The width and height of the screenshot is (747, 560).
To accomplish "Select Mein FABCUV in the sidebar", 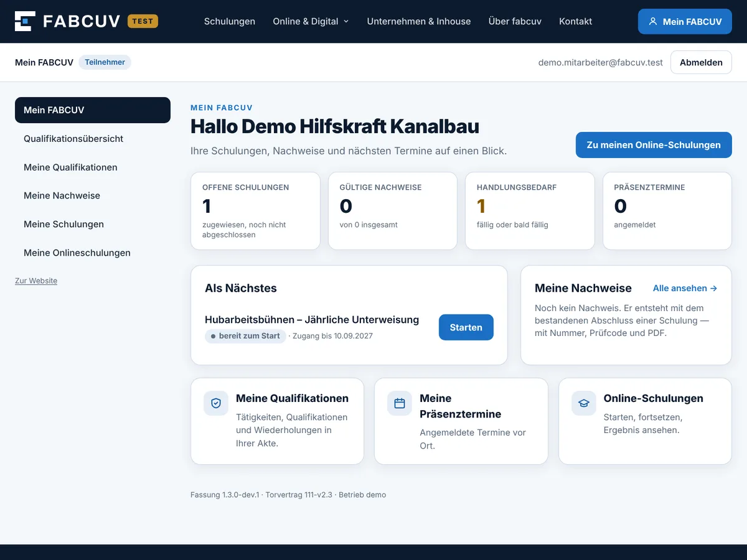I will (x=93, y=110).
